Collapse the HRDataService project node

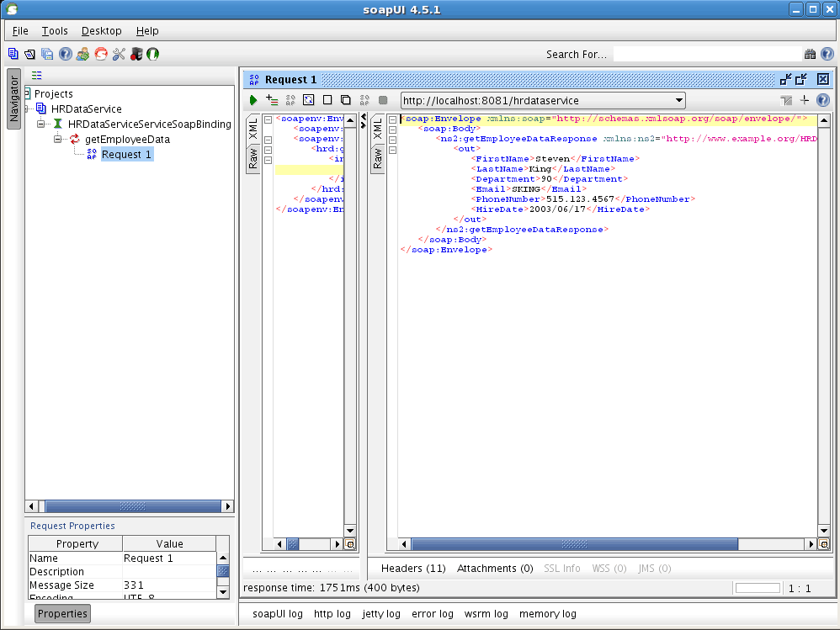pyautogui.click(x=27, y=109)
